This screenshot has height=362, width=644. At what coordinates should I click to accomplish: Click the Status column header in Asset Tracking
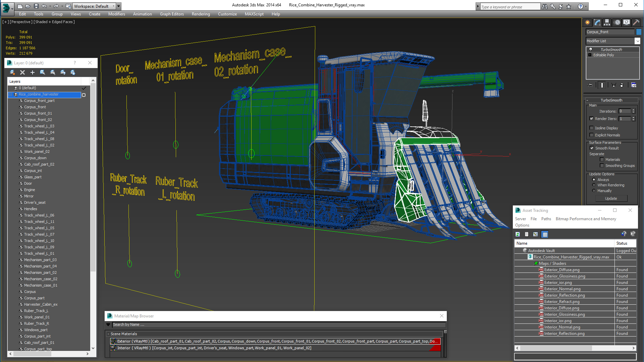(625, 243)
